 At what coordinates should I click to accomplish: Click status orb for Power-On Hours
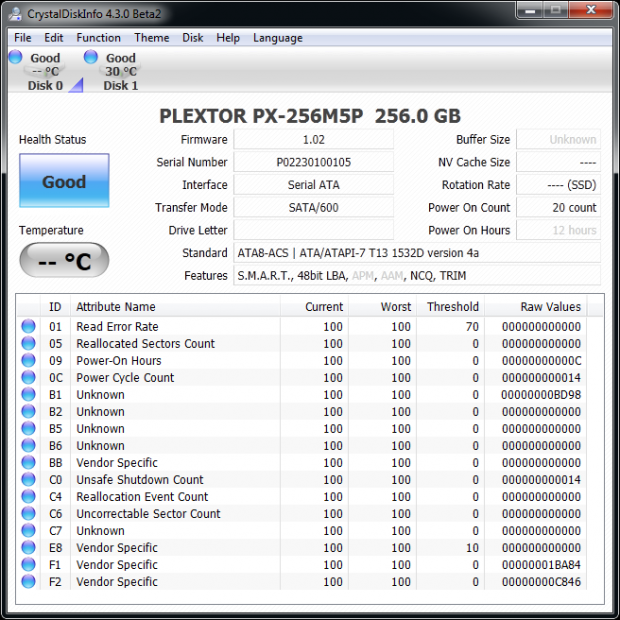28,360
